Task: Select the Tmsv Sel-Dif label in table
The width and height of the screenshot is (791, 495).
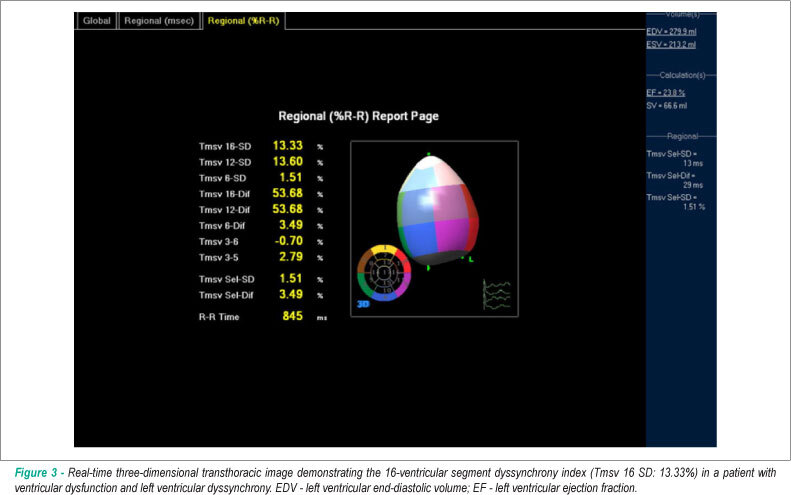Action: [x=226, y=295]
